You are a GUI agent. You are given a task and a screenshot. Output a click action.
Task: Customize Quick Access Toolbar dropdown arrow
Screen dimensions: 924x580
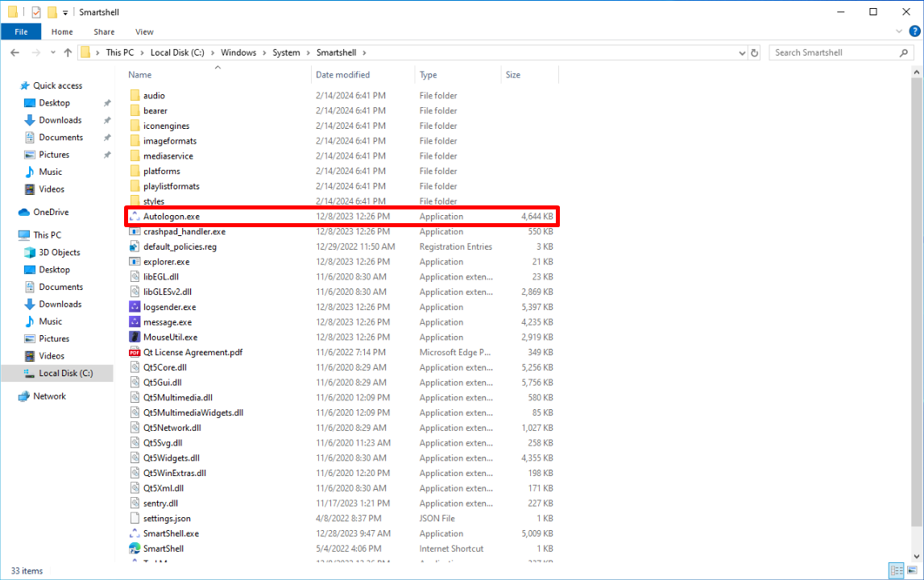coord(65,12)
